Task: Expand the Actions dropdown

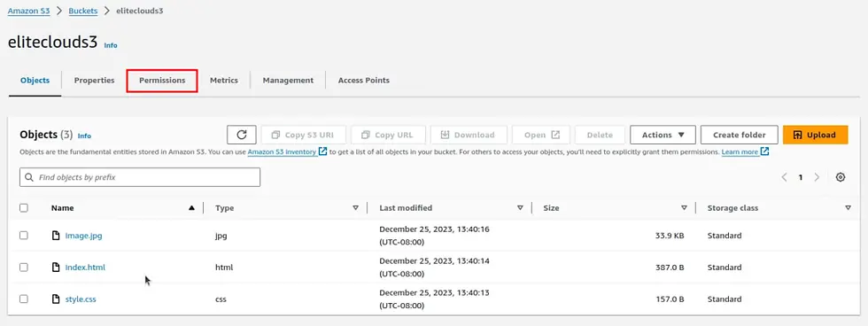Action: pos(663,135)
